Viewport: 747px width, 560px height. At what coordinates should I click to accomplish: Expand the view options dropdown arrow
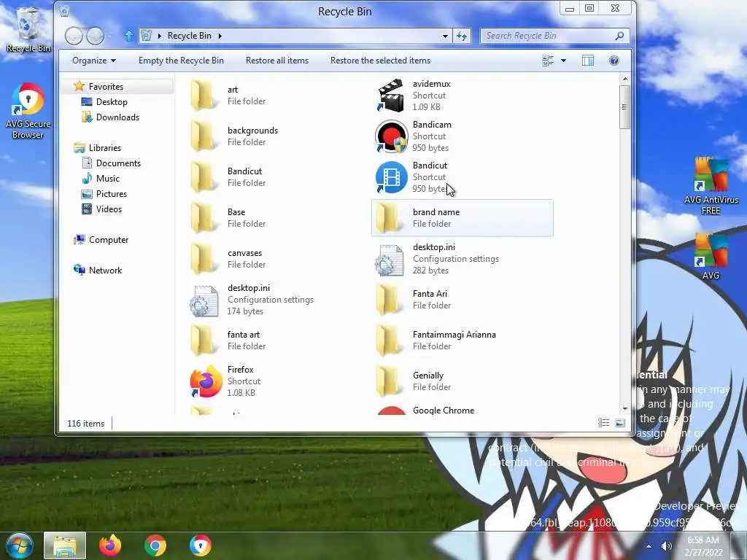point(564,61)
